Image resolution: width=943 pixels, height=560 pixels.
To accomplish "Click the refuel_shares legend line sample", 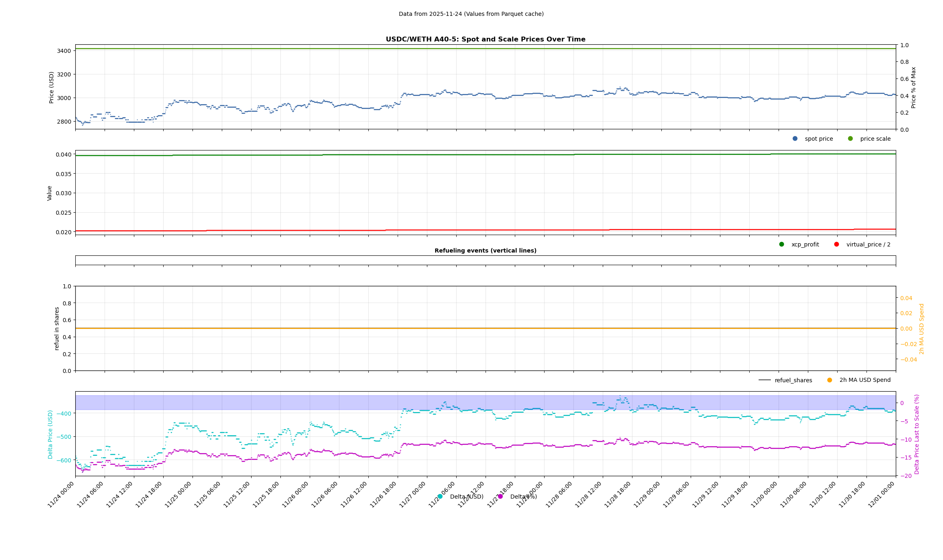I will click(764, 380).
